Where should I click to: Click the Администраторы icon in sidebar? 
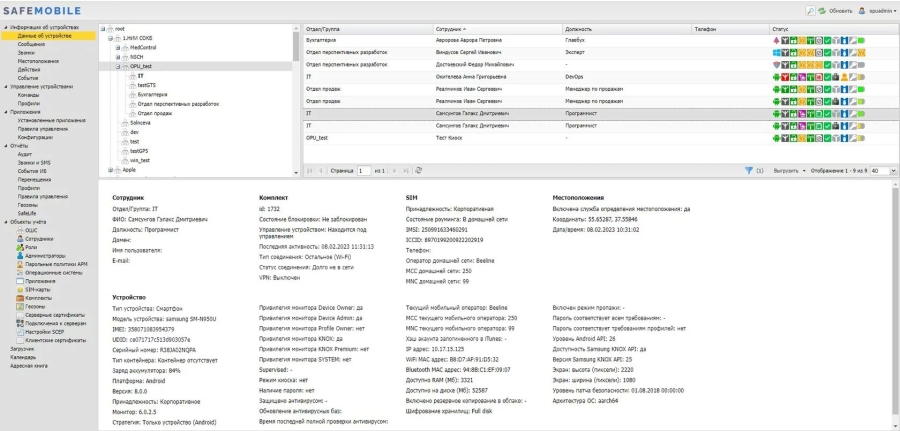[20, 255]
